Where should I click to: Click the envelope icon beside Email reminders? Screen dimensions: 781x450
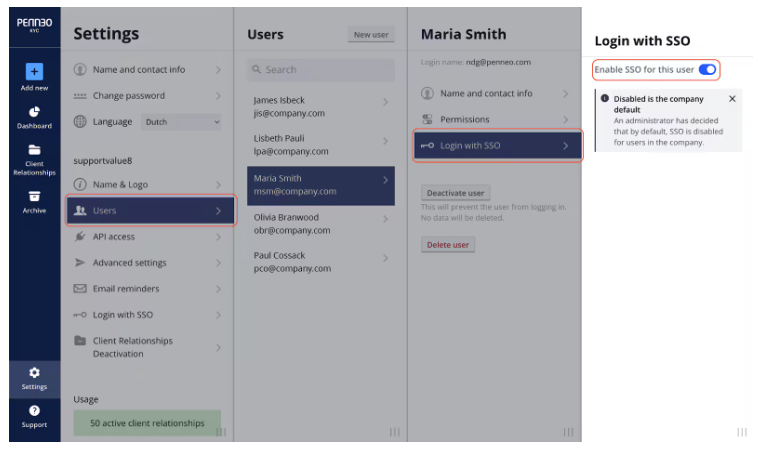(80, 289)
